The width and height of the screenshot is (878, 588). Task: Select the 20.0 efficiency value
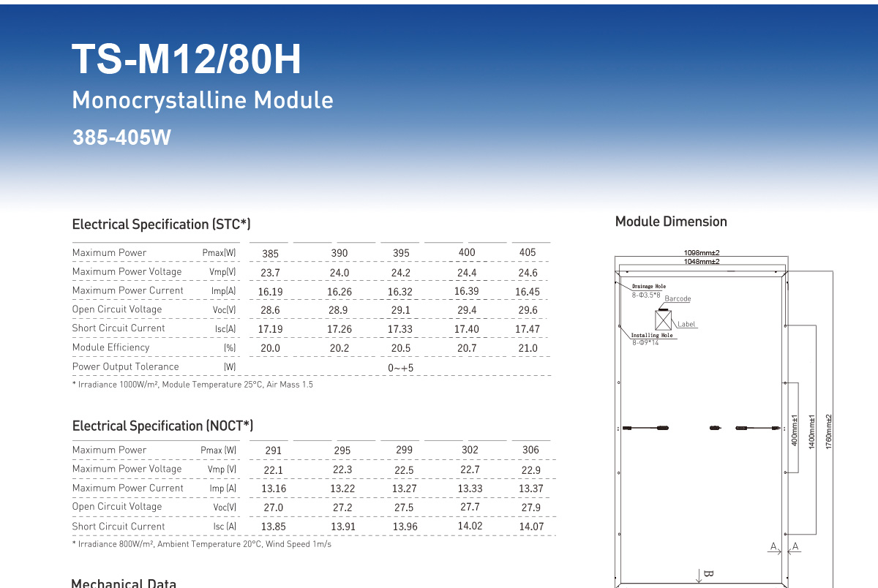point(270,348)
